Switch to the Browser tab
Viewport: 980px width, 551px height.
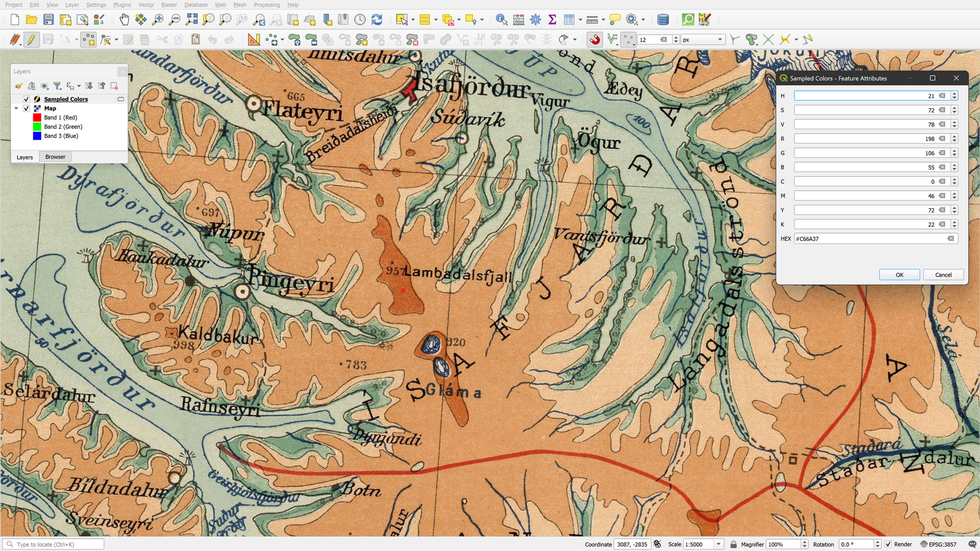click(55, 157)
